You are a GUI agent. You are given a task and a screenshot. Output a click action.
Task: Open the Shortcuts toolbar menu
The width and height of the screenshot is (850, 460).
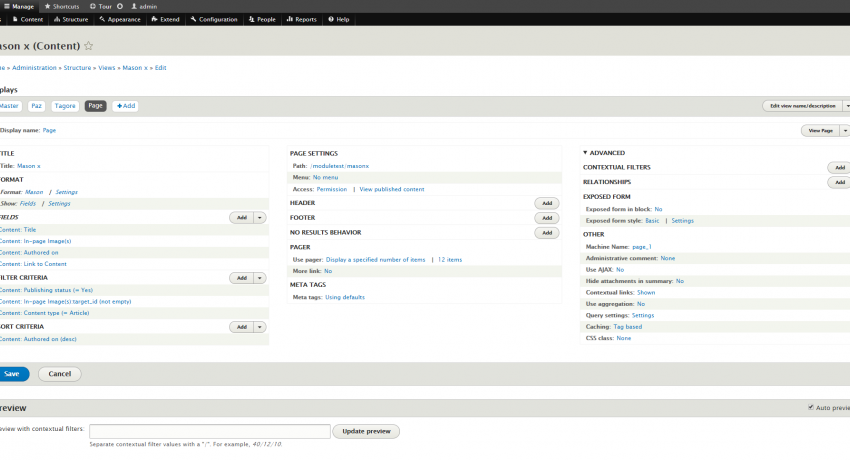coord(62,7)
